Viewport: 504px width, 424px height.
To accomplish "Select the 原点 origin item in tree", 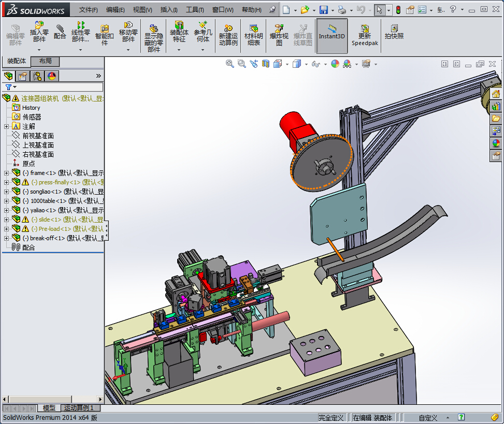I will click(x=28, y=164).
